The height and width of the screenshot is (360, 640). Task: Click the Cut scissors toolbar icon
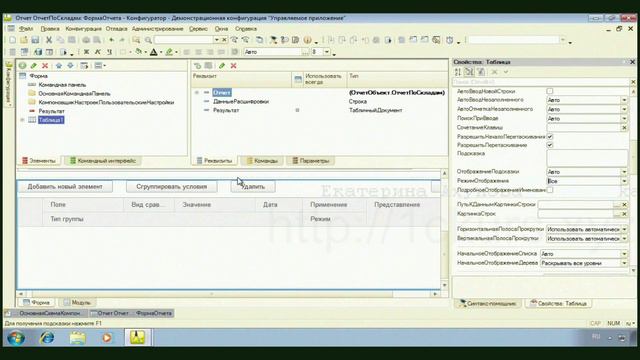(x=49, y=40)
